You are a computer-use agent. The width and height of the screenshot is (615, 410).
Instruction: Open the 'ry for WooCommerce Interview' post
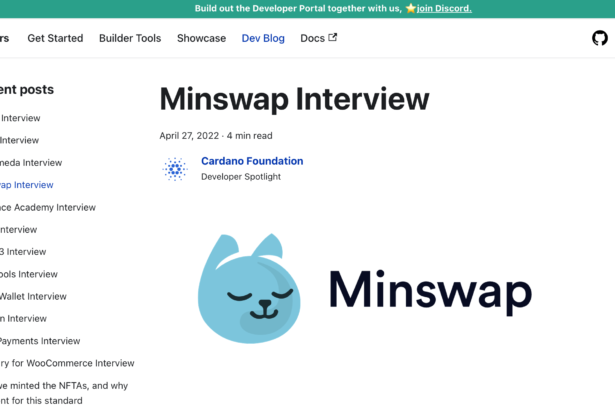point(67,363)
